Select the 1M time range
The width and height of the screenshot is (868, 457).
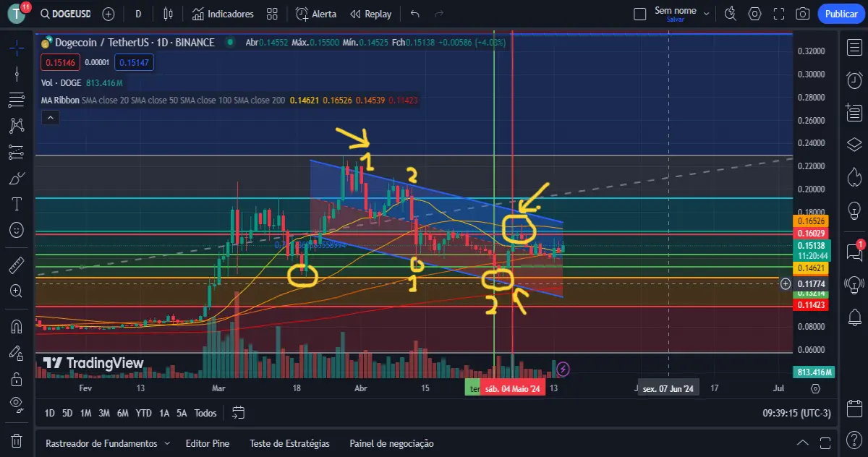click(85, 413)
